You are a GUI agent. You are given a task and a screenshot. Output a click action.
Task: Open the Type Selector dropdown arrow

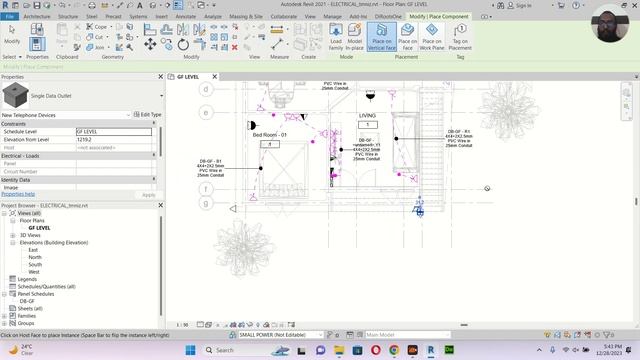[161, 96]
